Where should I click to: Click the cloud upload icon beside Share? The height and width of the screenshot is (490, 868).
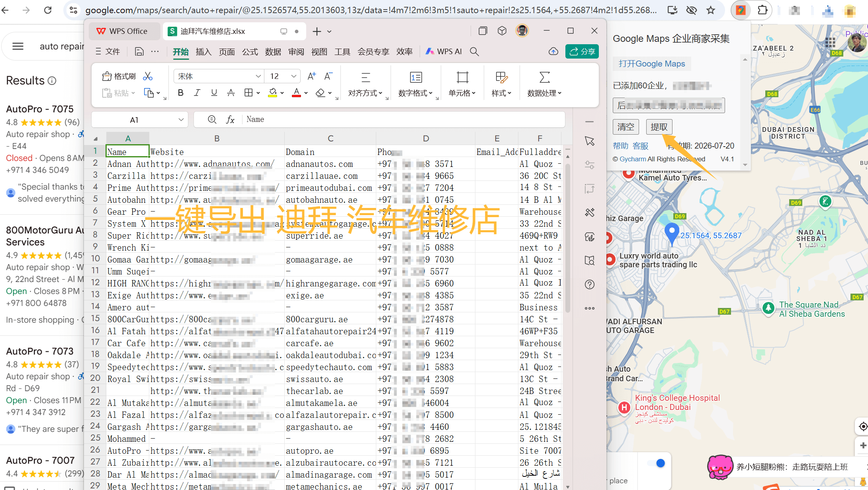[553, 51]
